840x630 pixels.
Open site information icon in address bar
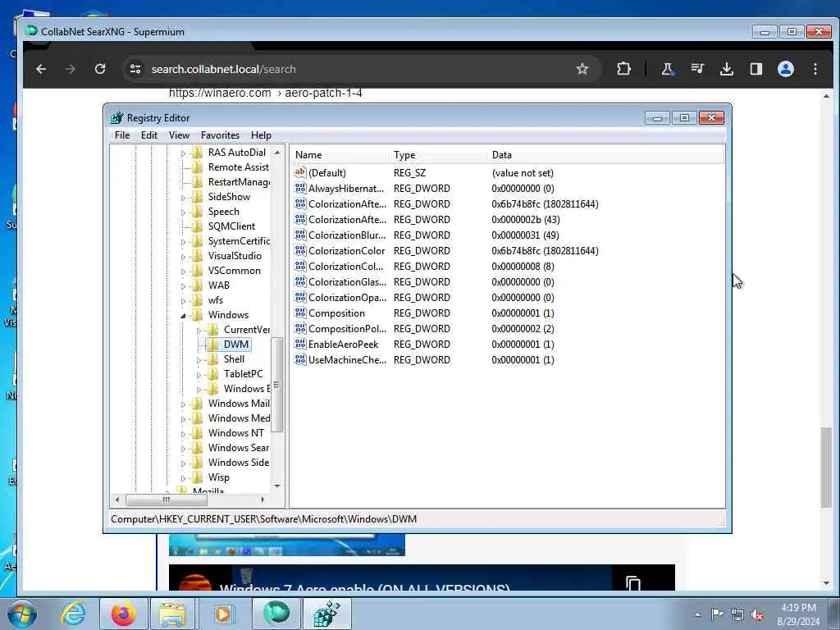point(135,69)
